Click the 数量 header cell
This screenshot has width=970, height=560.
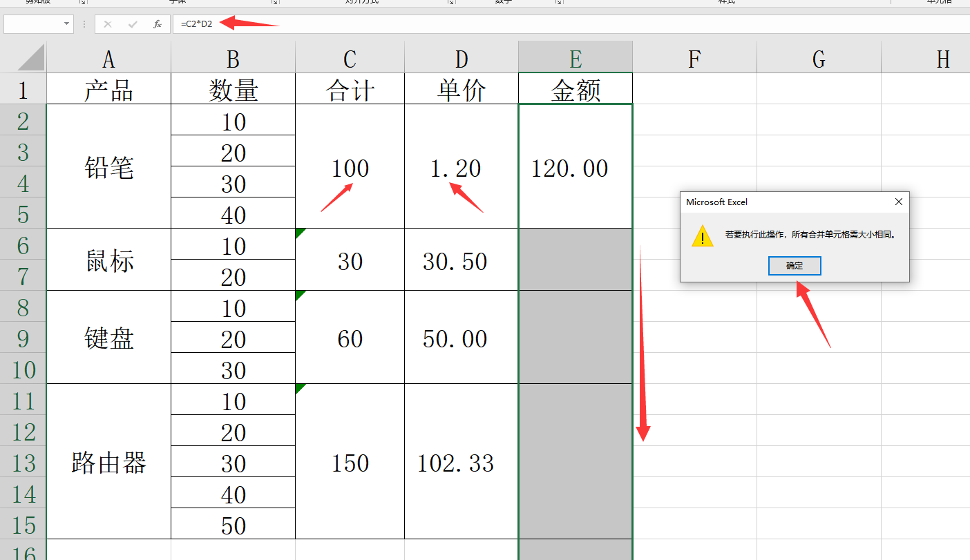(233, 88)
